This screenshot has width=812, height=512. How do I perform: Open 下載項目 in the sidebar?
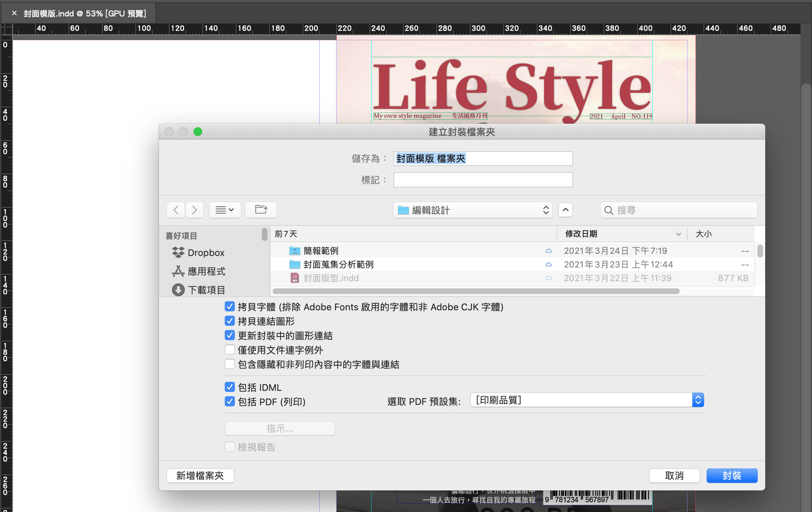[x=206, y=290]
